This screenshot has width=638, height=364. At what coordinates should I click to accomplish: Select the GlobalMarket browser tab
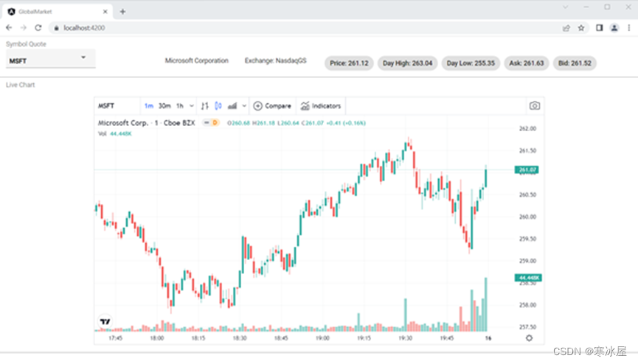pyautogui.click(x=57, y=11)
